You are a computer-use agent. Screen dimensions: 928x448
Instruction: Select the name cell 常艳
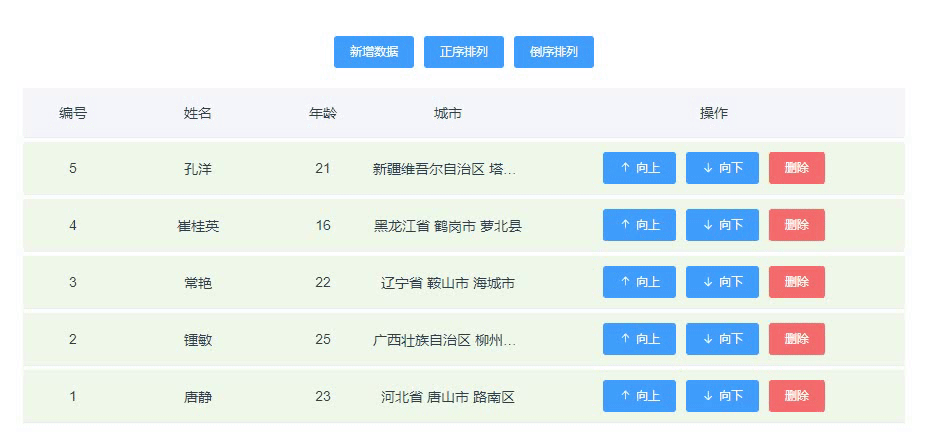198,283
